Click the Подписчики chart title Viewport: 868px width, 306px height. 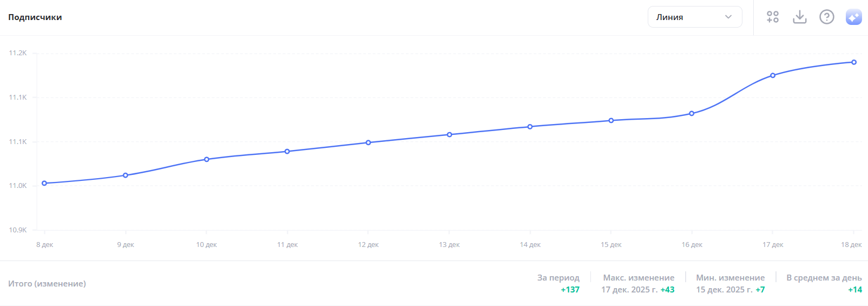[x=35, y=17]
